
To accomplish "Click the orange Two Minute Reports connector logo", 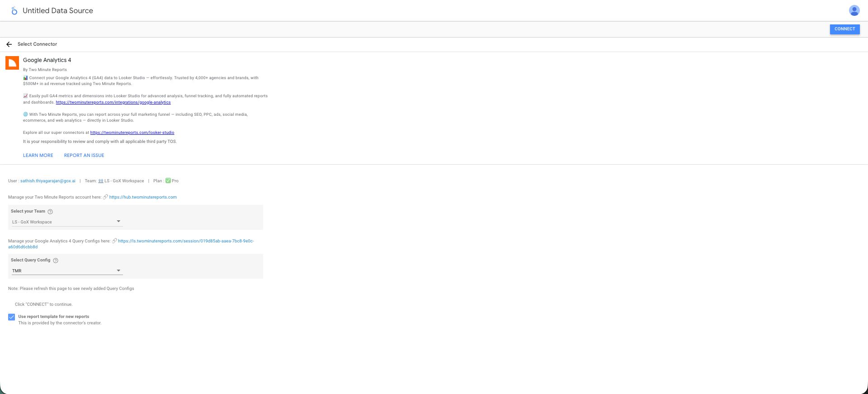I will (12, 63).
